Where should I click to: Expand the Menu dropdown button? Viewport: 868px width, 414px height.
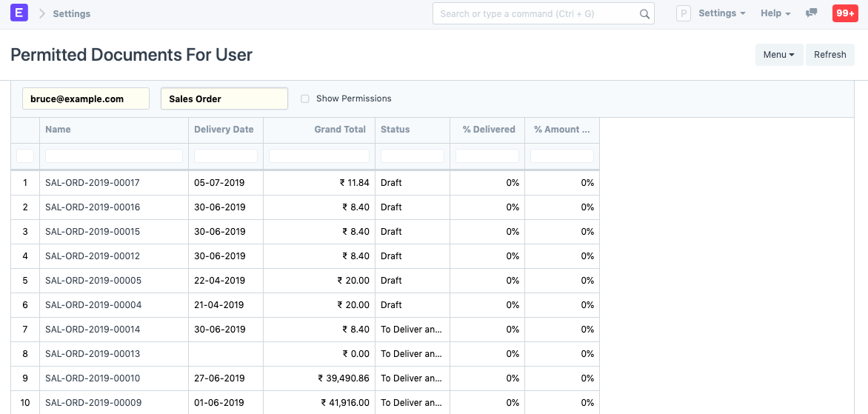coord(778,55)
